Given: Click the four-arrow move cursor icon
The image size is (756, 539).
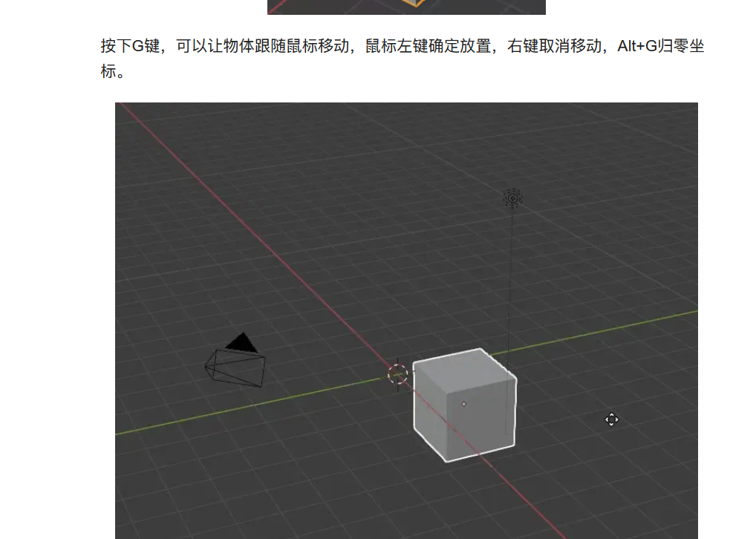Looking at the screenshot, I should pos(611,420).
